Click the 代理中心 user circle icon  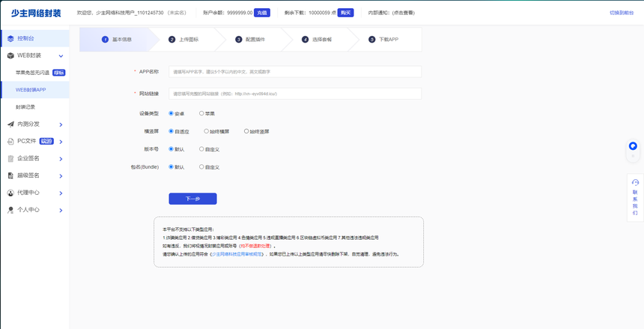point(10,193)
